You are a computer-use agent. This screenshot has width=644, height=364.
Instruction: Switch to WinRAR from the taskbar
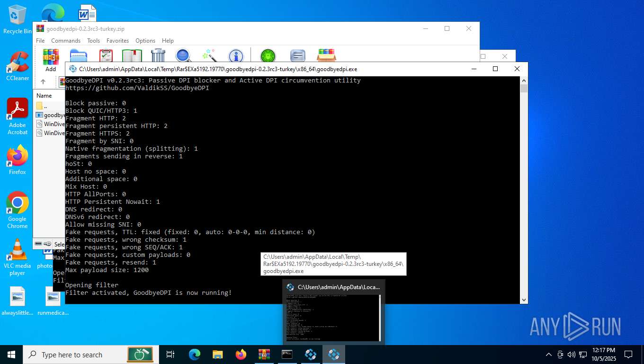(x=264, y=355)
